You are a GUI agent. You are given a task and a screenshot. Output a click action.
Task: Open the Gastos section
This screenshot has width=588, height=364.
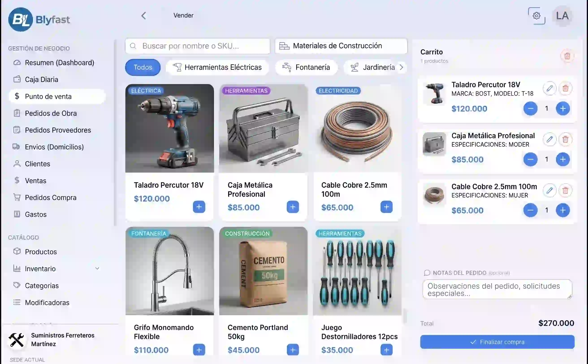click(x=57, y=214)
